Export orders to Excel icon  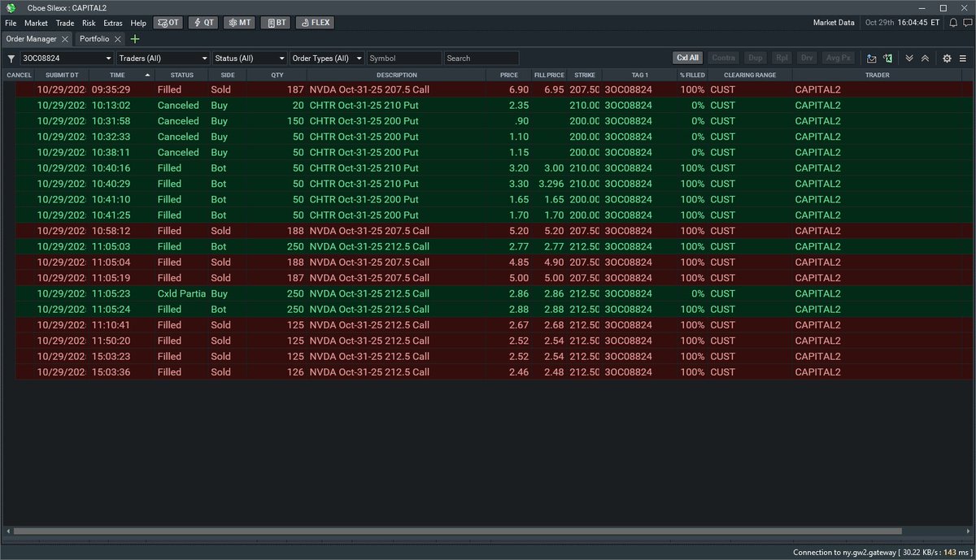click(x=888, y=59)
